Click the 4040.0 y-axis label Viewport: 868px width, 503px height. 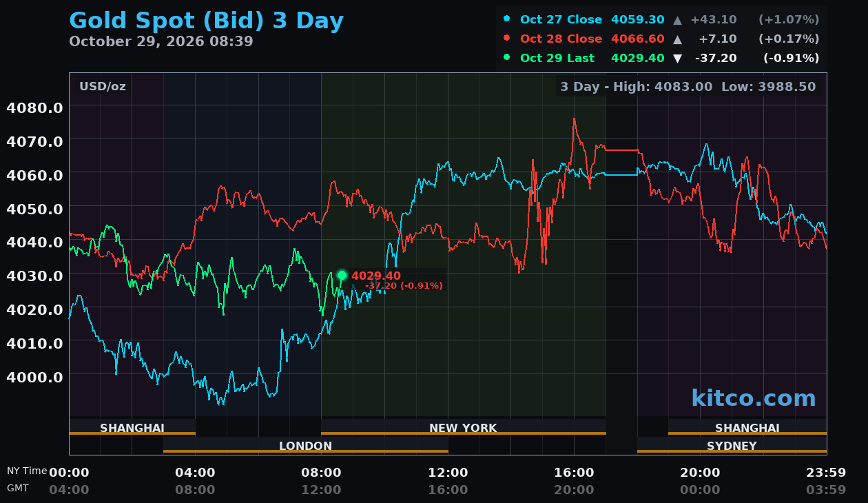[x=34, y=242]
